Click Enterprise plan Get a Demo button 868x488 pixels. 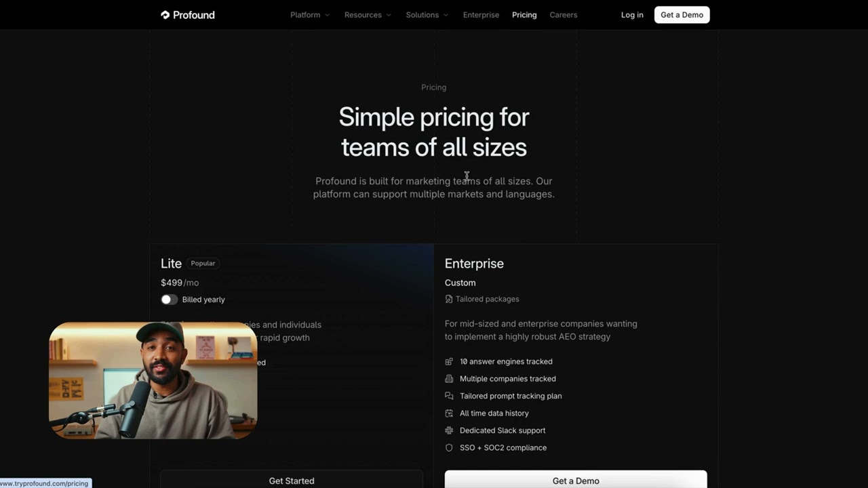576,480
